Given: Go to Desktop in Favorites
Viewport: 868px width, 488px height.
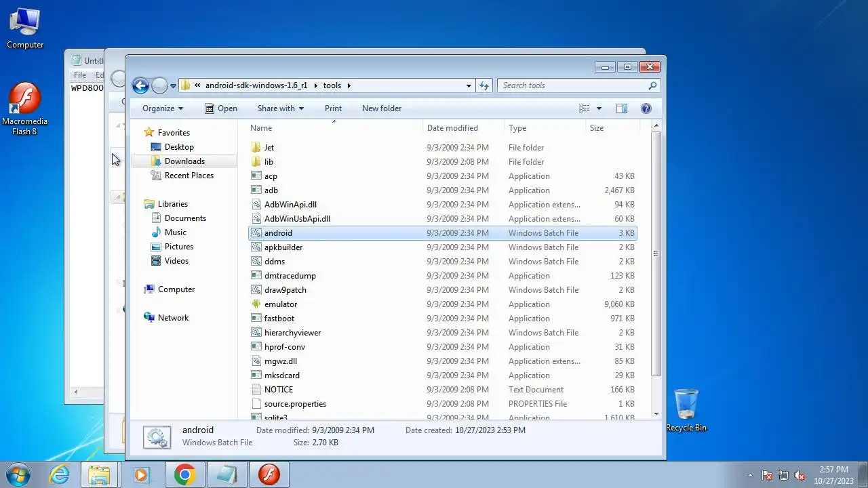Looking at the screenshot, I should 179,147.
